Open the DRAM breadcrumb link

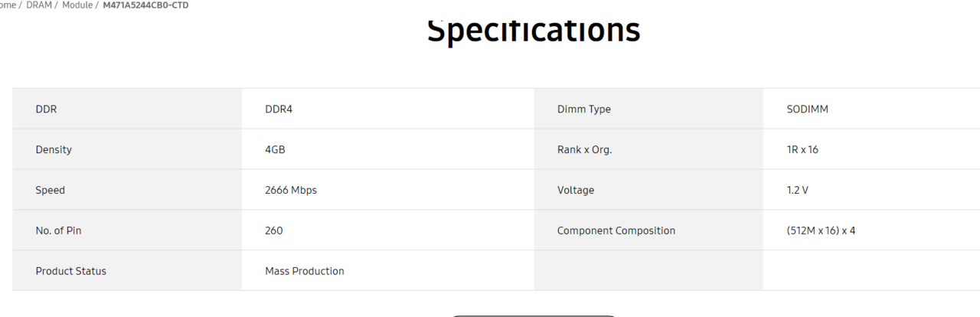coord(38,5)
